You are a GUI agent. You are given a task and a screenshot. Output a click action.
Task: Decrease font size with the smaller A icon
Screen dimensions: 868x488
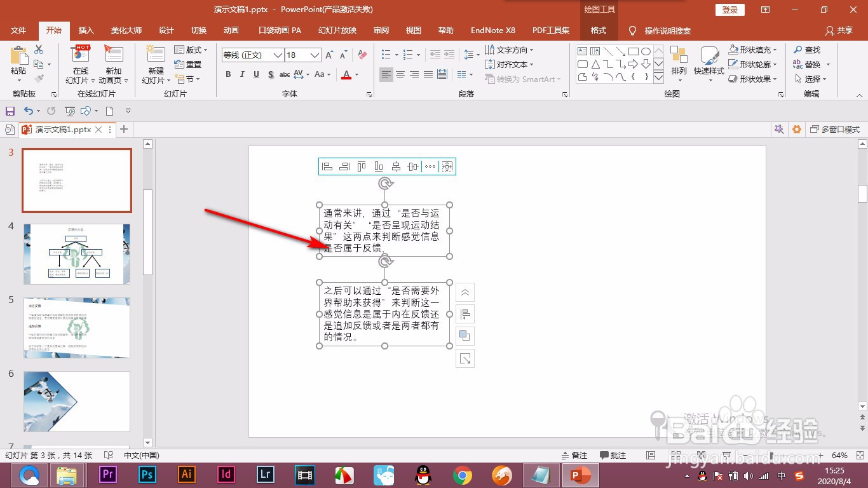[344, 55]
